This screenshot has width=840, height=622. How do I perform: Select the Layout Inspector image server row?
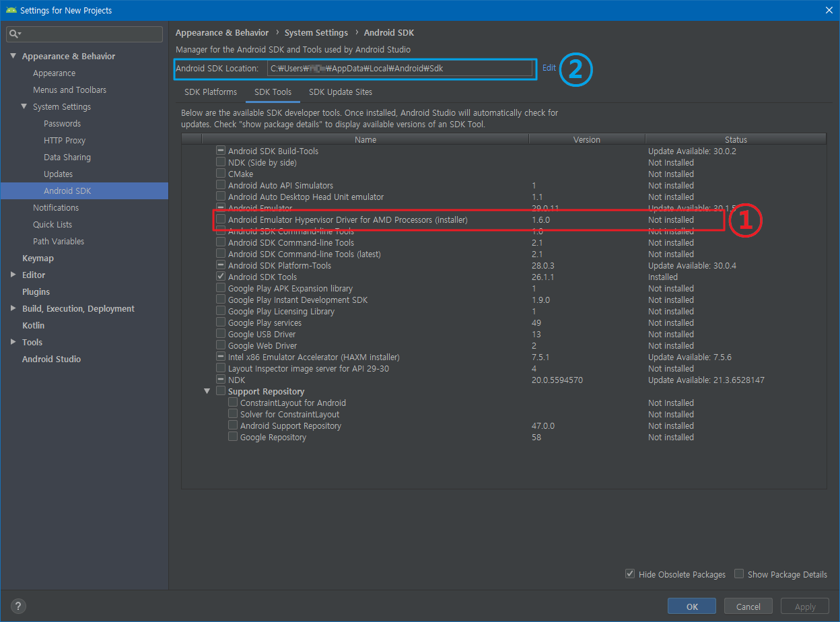[503, 368]
